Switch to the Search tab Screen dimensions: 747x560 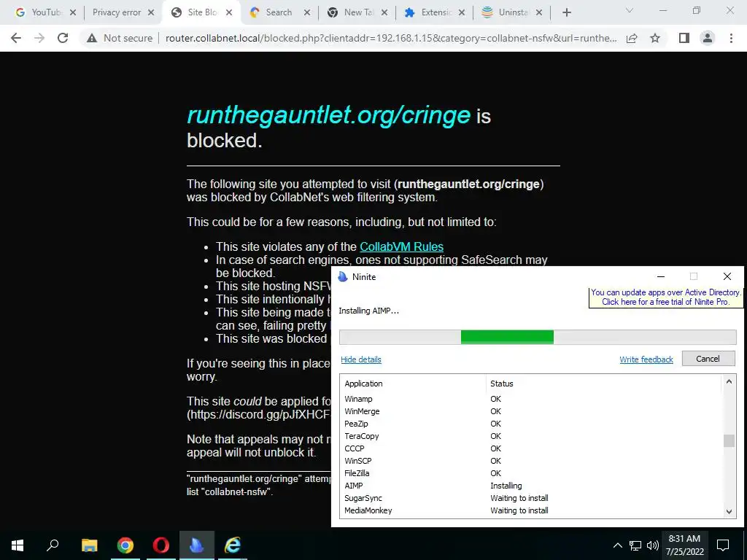pos(279,12)
